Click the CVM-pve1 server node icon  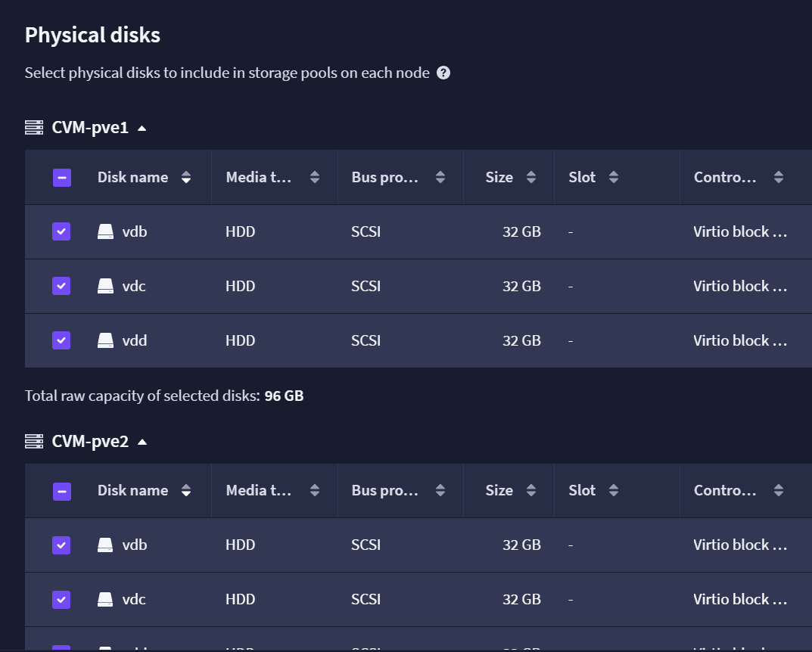[x=34, y=127]
